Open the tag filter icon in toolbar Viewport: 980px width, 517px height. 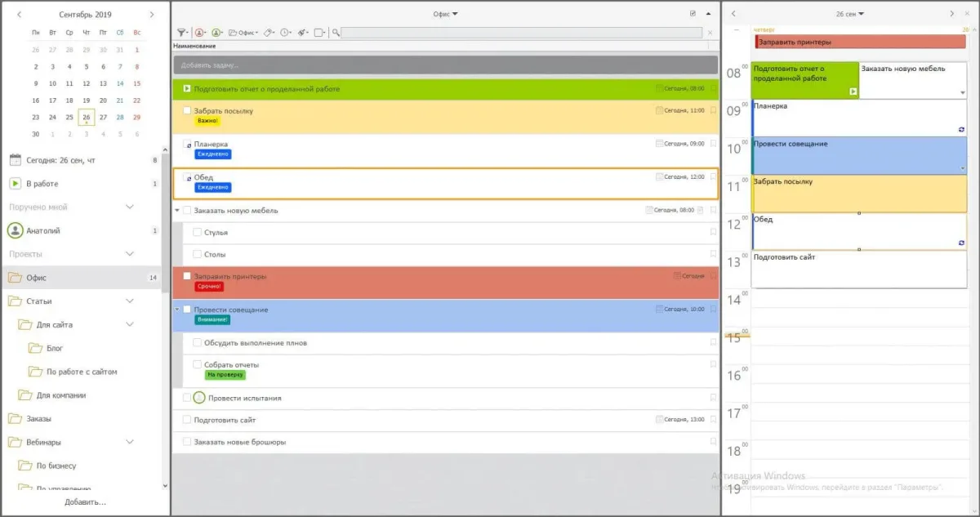tap(269, 33)
